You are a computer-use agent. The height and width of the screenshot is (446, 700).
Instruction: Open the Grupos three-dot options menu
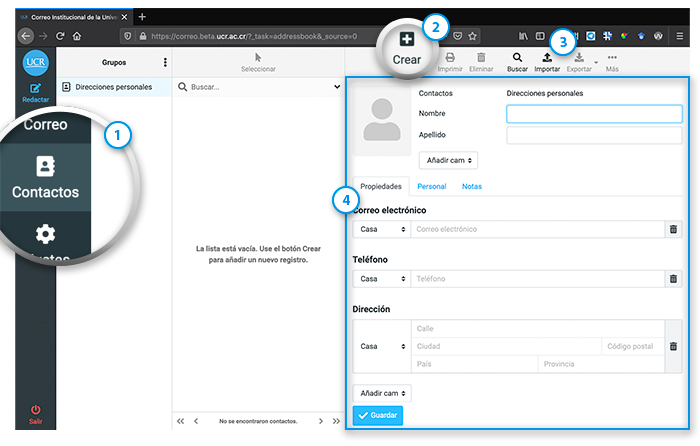point(165,63)
